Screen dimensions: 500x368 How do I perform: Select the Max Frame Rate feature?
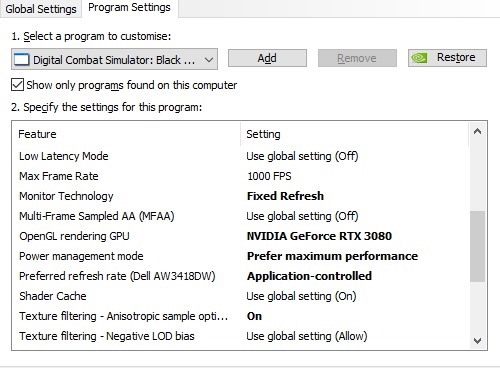coord(59,176)
